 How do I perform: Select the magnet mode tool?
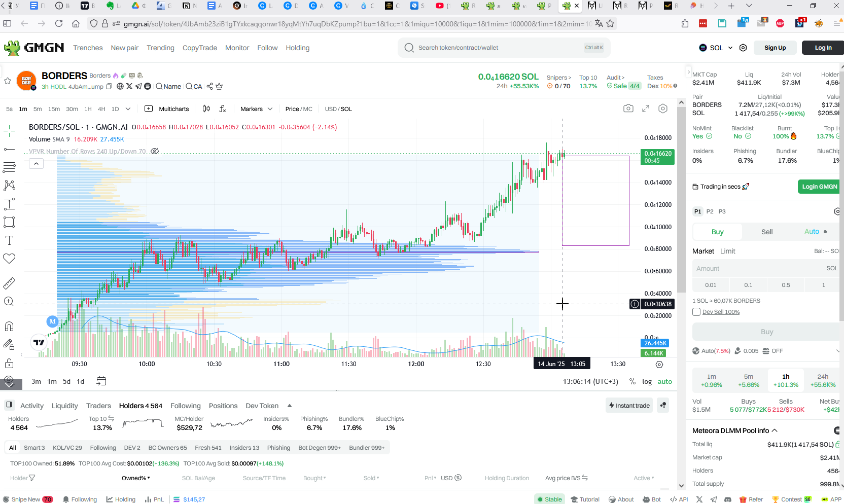[9, 326]
